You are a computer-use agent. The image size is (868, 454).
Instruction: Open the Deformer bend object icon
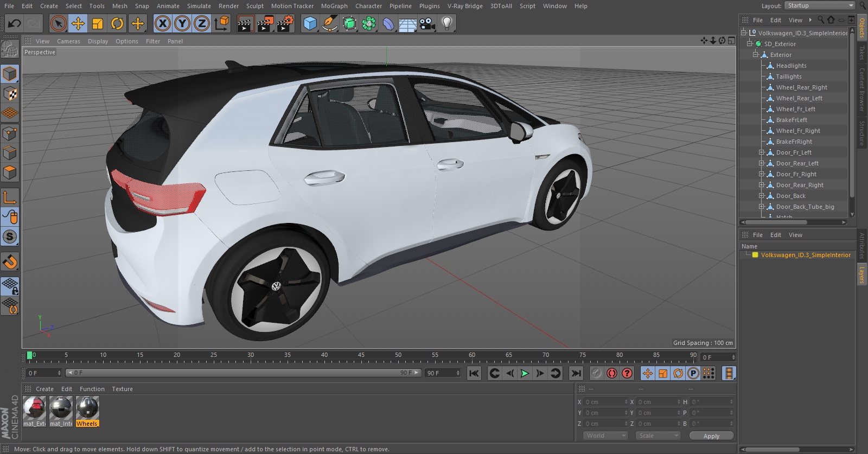click(388, 23)
